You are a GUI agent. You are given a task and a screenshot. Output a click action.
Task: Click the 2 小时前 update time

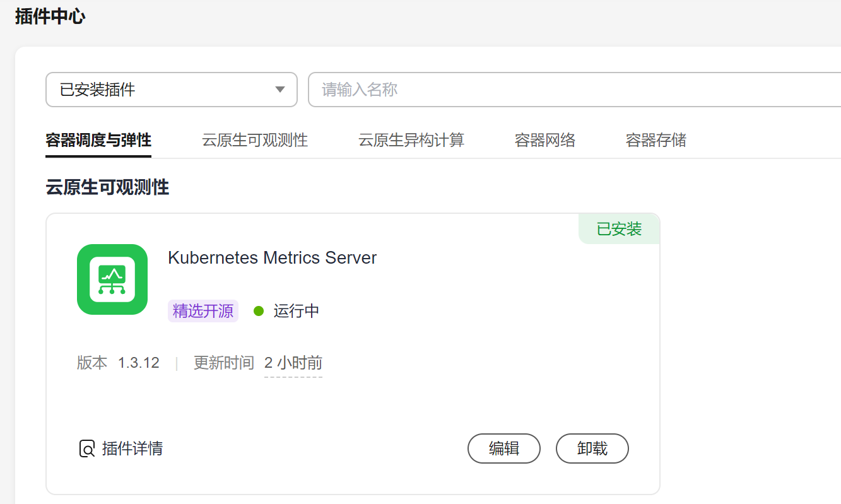coord(293,363)
